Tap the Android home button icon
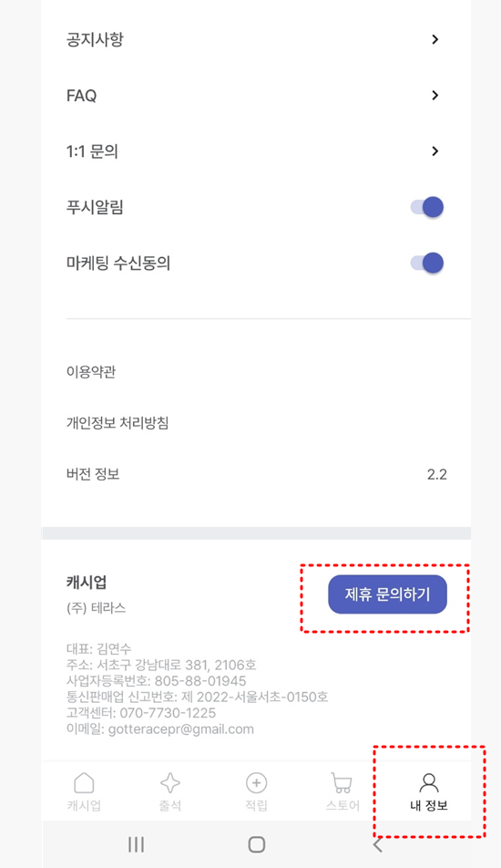This screenshot has height=868, width=501. pos(257,844)
